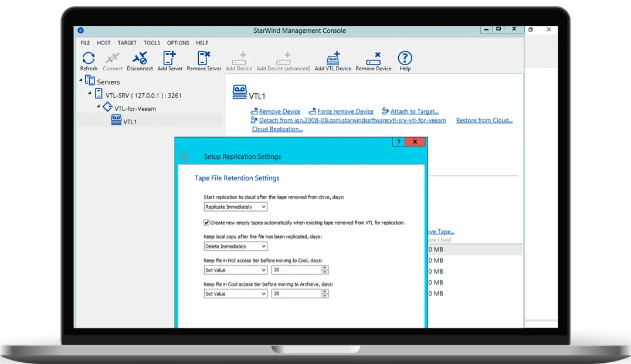631x364 pixels.
Task: Click the Remove Server icon
Action: (203, 58)
